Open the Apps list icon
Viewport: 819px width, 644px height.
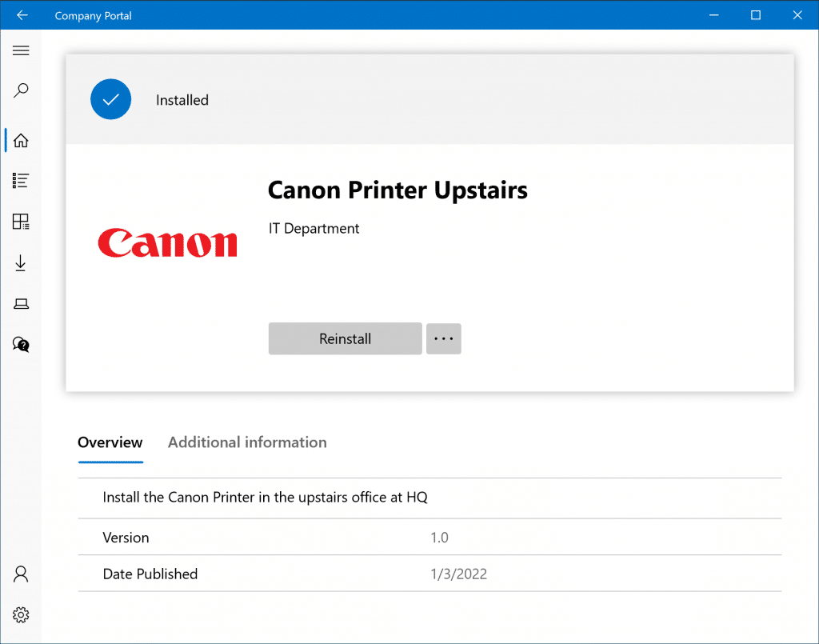pos(22,181)
